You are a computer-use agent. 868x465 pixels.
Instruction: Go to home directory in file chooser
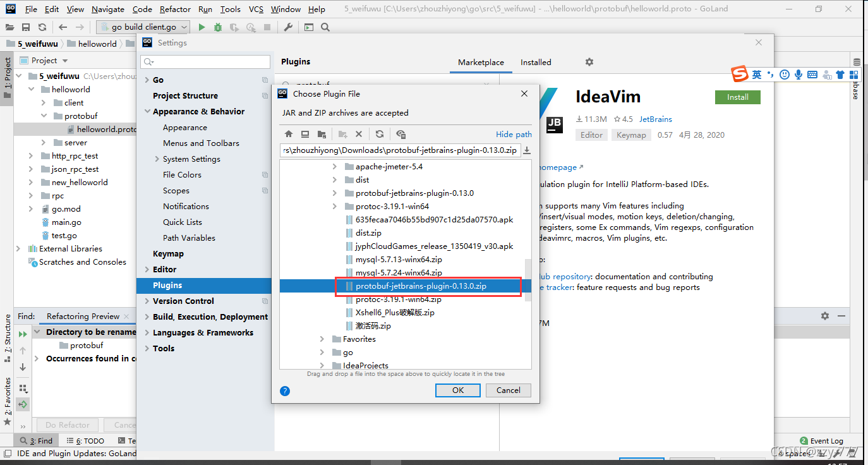pyautogui.click(x=289, y=134)
